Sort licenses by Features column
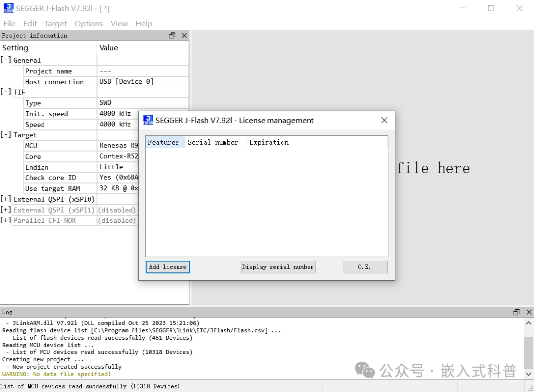 click(166, 142)
